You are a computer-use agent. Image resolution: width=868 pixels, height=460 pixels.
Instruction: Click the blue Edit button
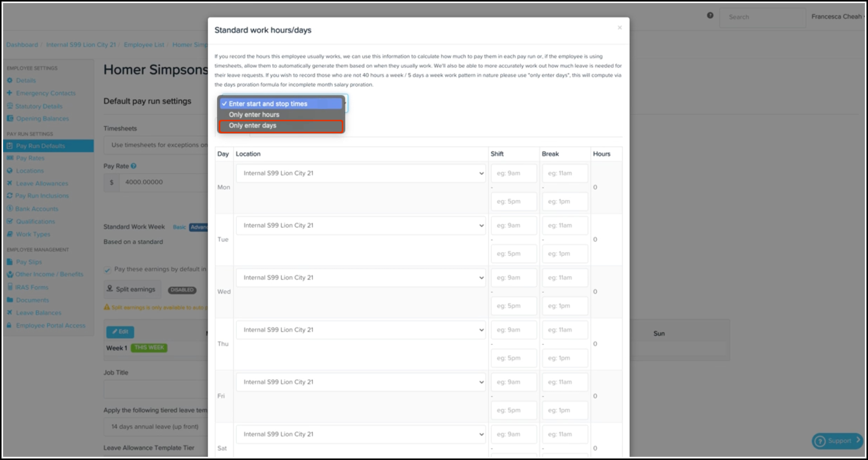coord(120,332)
